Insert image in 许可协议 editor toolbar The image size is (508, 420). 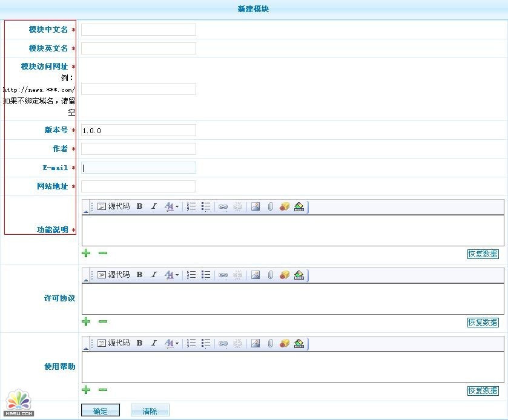point(256,275)
